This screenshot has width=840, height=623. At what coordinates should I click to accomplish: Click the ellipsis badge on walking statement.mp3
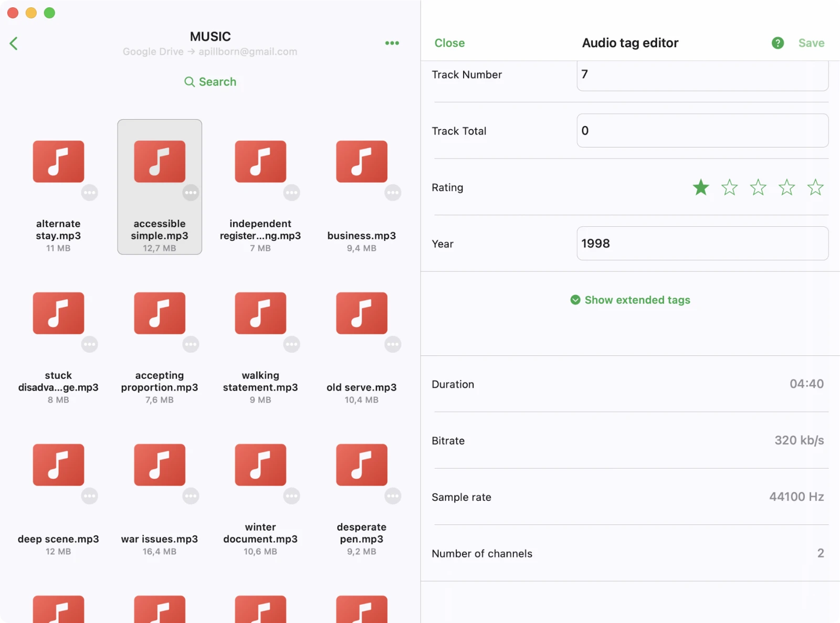(292, 344)
